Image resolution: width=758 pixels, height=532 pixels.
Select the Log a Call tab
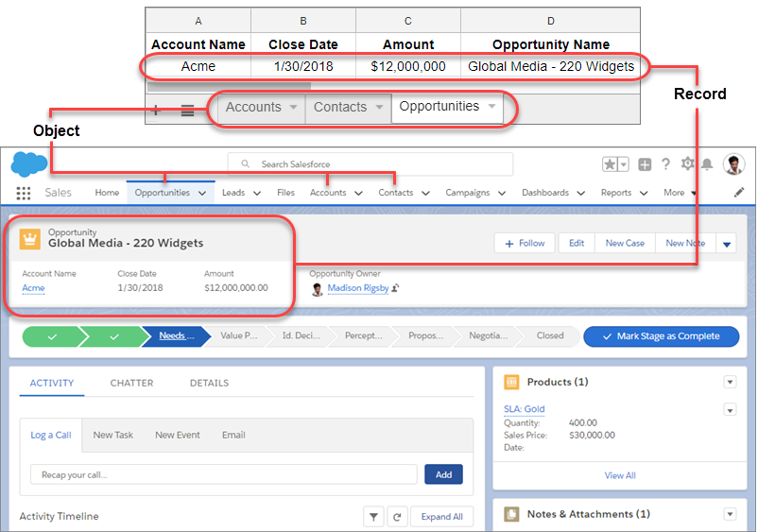pyautogui.click(x=51, y=435)
